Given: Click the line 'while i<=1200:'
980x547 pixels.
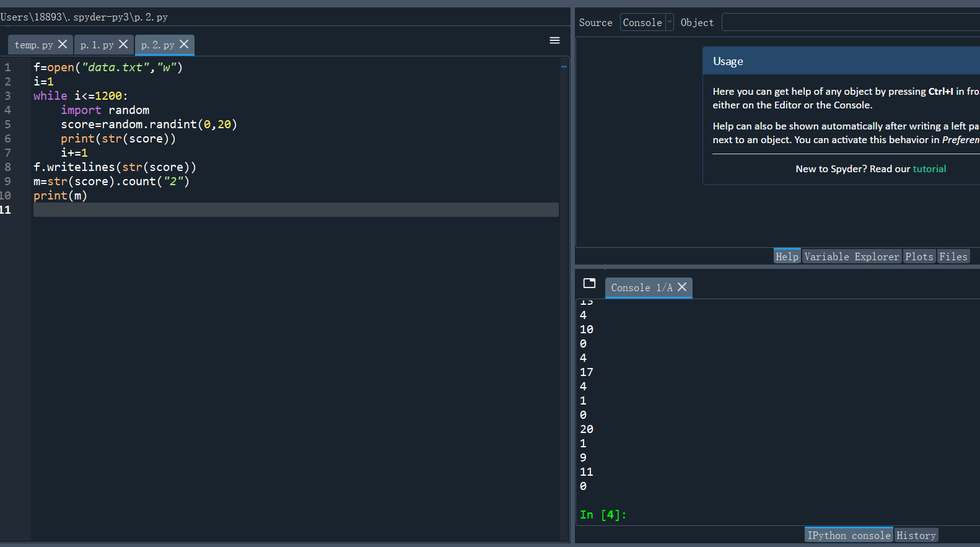Looking at the screenshot, I should [x=81, y=96].
